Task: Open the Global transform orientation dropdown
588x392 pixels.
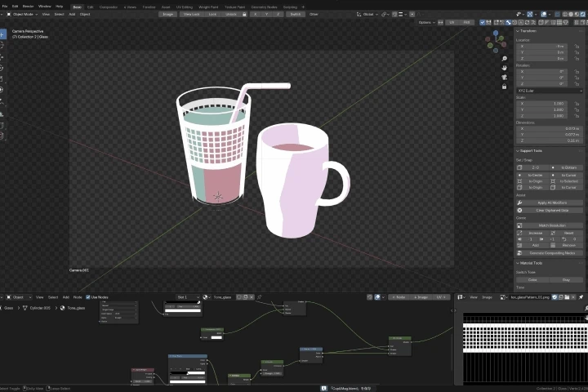Action: pyautogui.click(x=366, y=14)
